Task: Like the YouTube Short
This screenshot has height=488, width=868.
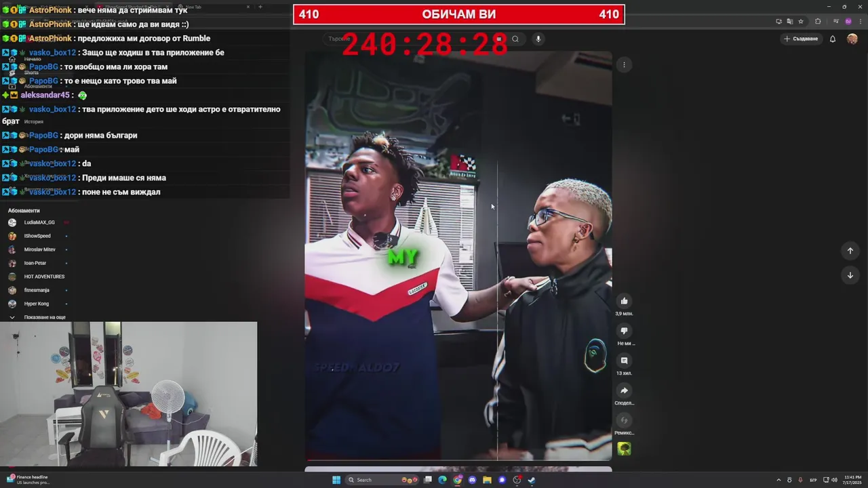Action: pyautogui.click(x=625, y=301)
